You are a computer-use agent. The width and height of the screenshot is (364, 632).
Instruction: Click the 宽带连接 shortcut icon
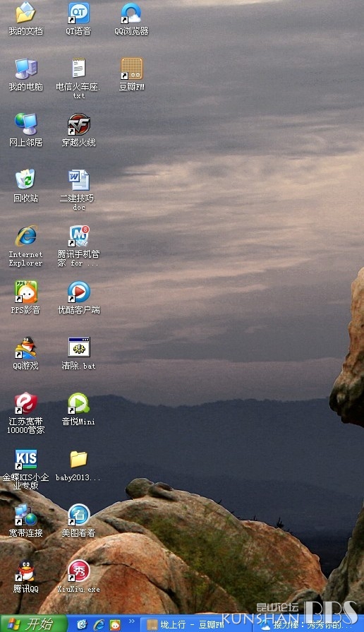pos(26,515)
